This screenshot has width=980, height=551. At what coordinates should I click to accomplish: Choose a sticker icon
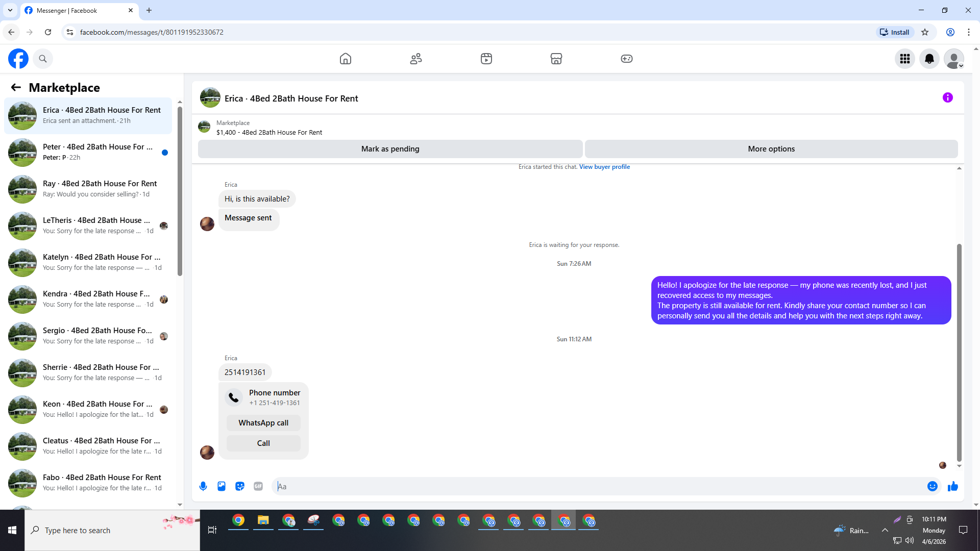240,486
